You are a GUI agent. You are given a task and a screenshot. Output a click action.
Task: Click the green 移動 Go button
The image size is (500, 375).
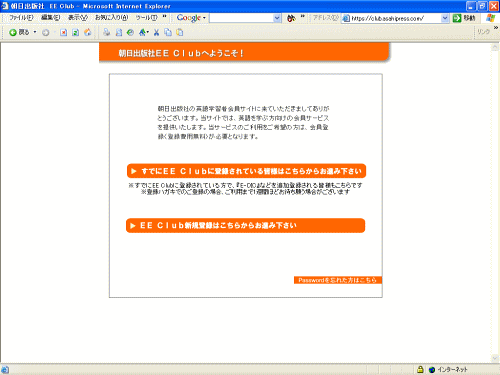click(464, 18)
